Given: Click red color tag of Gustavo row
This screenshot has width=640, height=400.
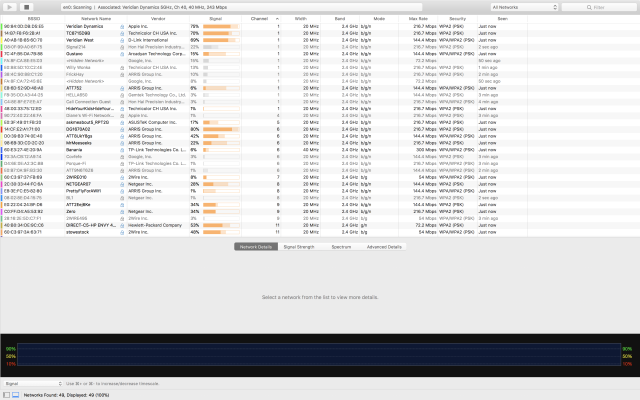Looking at the screenshot, I should [x=2, y=54].
